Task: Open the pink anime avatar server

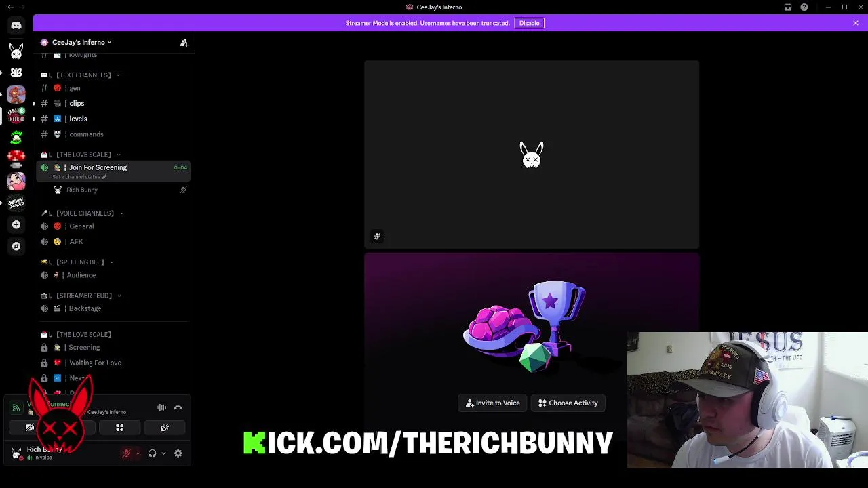Action: pyautogui.click(x=16, y=181)
